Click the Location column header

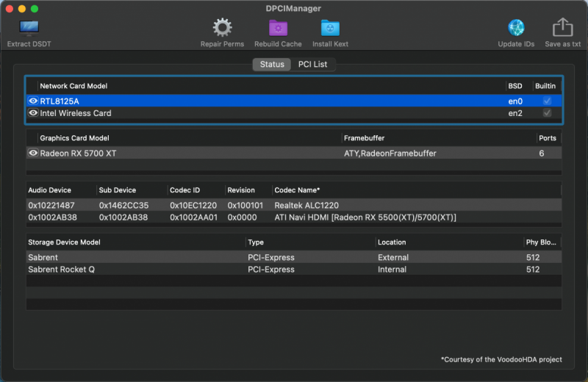click(x=392, y=242)
